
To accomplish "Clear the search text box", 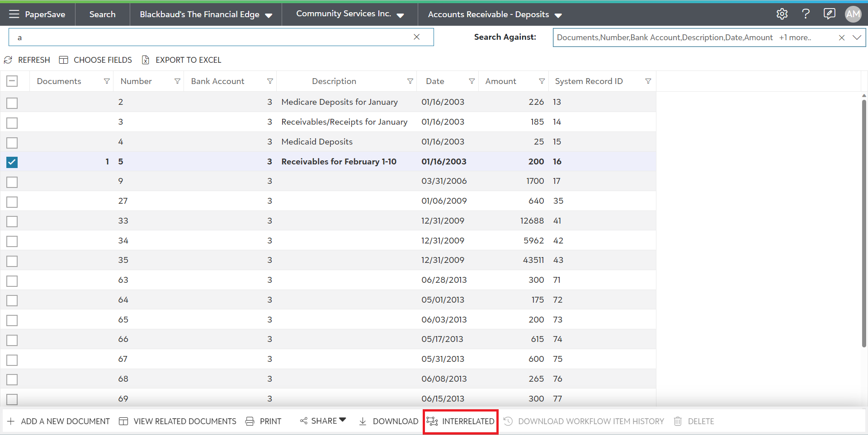I will coord(416,37).
